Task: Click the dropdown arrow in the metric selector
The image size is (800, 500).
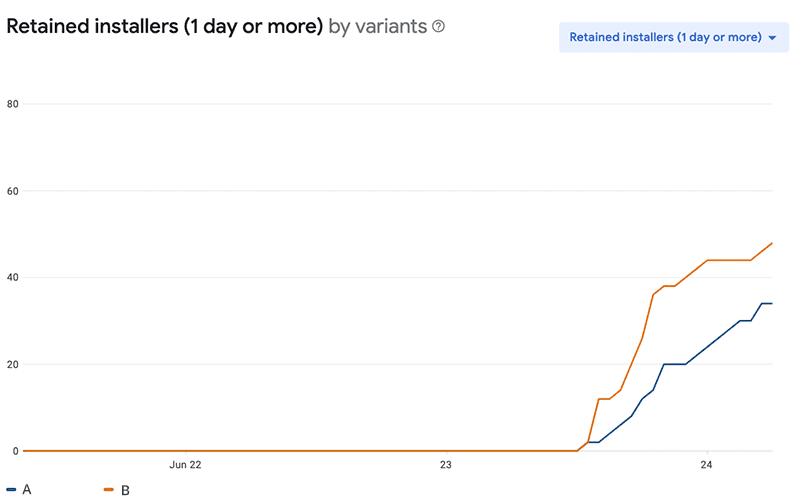Action: coord(772,38)
